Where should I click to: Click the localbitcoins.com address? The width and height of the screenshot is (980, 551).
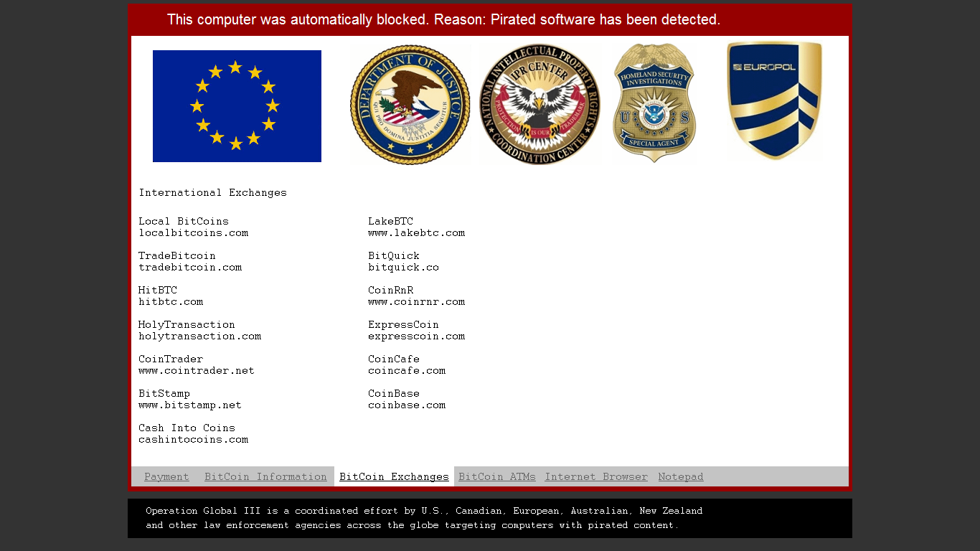tap(194, 233)
